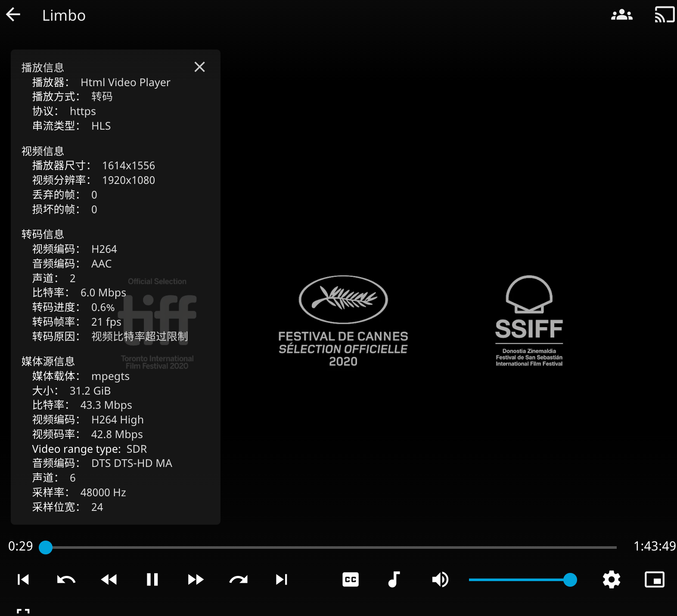Cast playback using the cast icon

click(x=665, y=15)
